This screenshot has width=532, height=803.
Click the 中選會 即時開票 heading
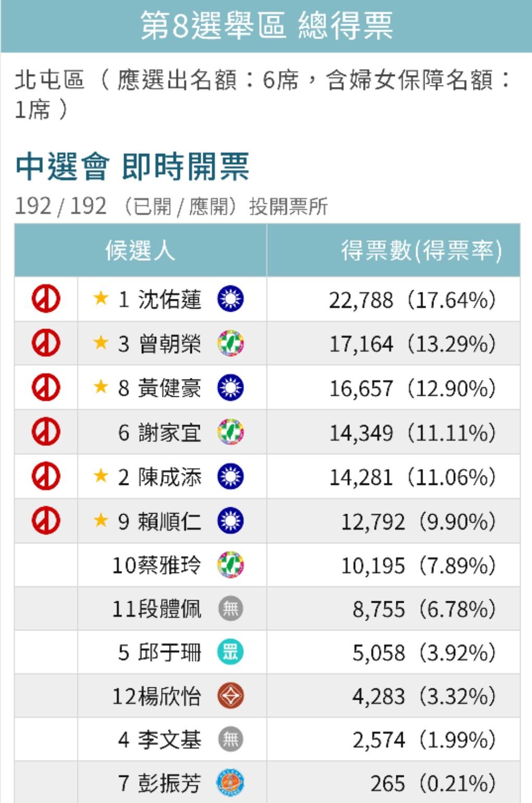[x=132, y=167]
